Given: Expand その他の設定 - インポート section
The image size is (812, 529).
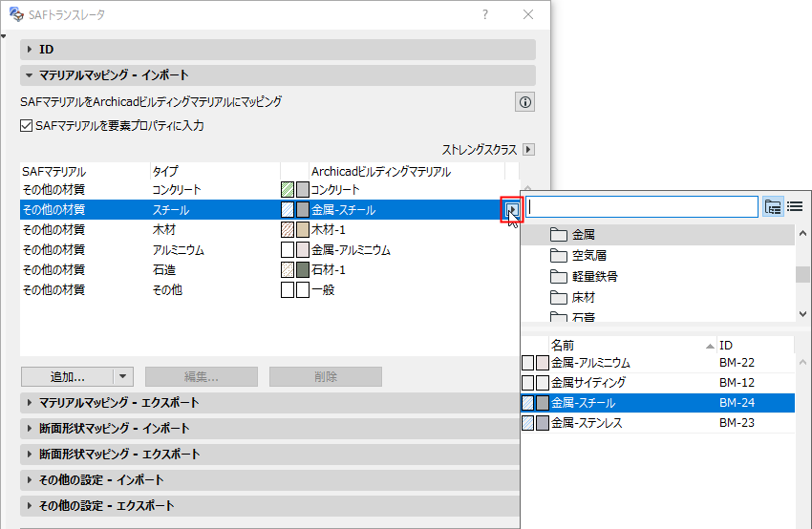Looking at the screenshot, I should click(x=269, y=480).
